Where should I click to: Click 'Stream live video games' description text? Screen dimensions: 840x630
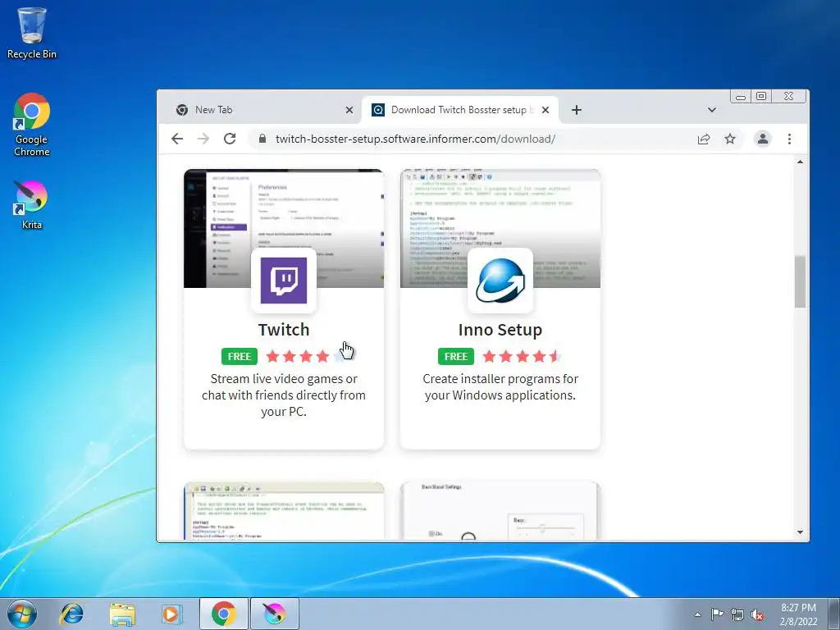283,395
